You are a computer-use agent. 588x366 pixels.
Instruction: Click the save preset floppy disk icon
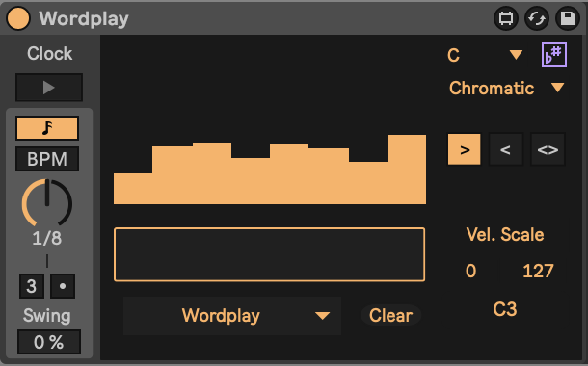click(568, 18)
